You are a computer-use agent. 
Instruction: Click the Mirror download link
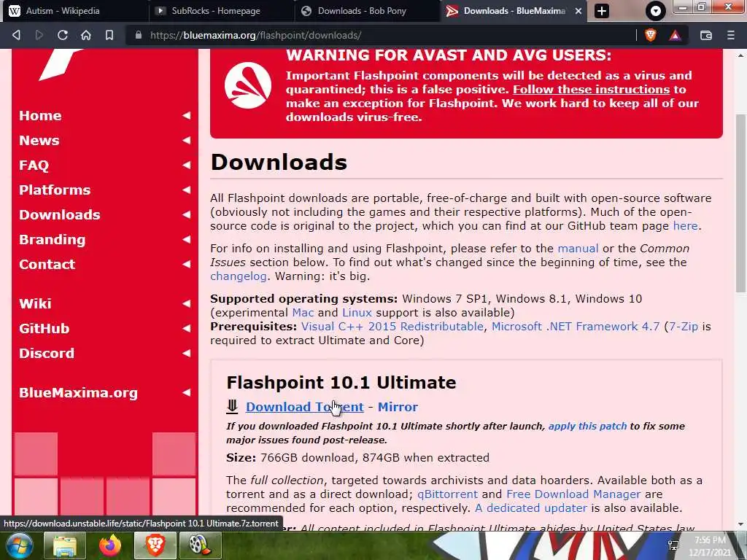(x=398, y=407)
